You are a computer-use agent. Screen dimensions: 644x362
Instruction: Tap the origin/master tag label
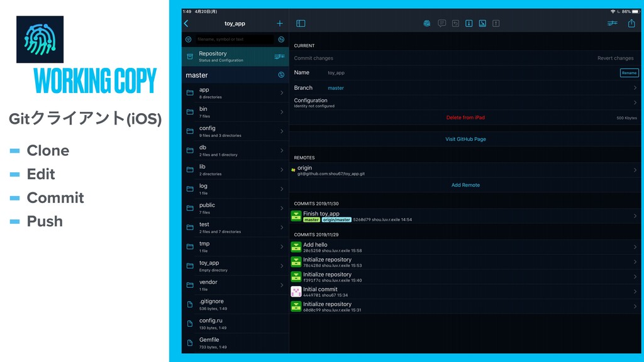pos(336,219)
